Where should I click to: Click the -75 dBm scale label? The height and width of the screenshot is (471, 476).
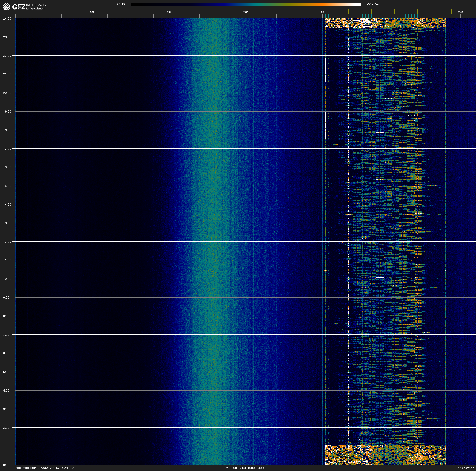click(x=121, y=4)
